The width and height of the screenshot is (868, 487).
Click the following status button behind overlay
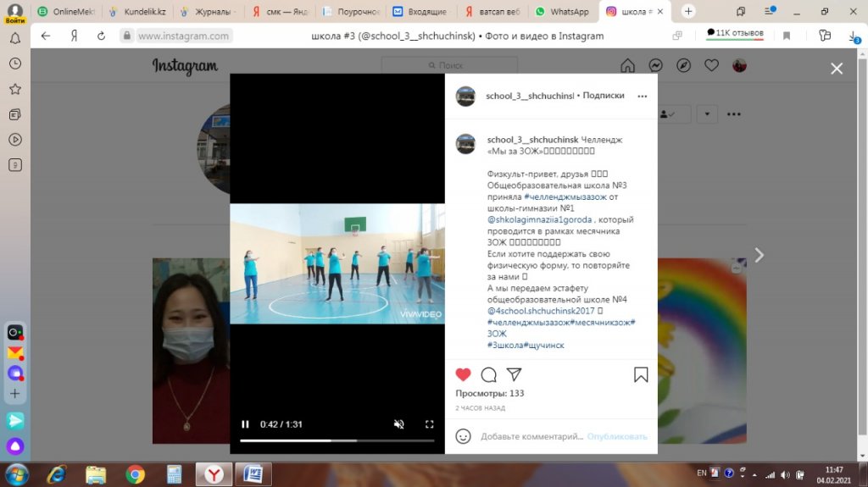pos(675,114)
